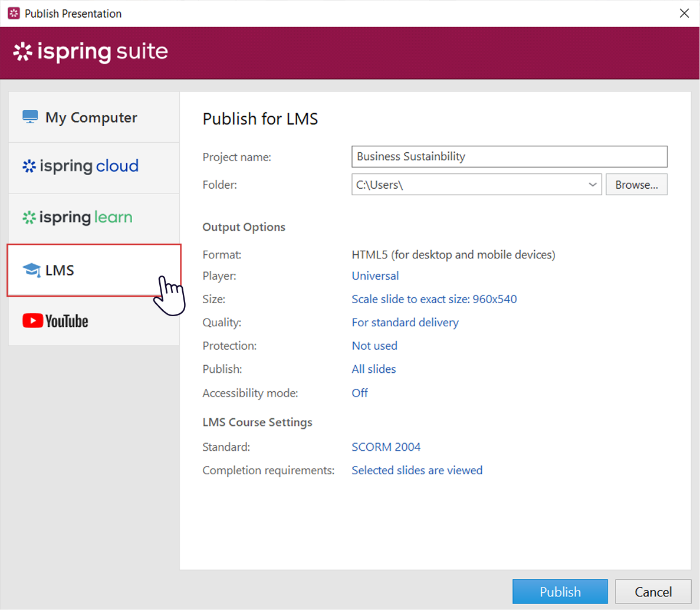Open the SCORM 2004 standard selector
700x610 pixels.
click(x=386, y=447)
